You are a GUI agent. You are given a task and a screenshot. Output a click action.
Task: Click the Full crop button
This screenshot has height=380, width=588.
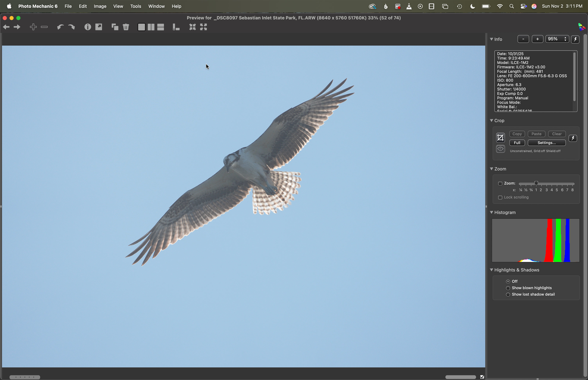(517, 143)
